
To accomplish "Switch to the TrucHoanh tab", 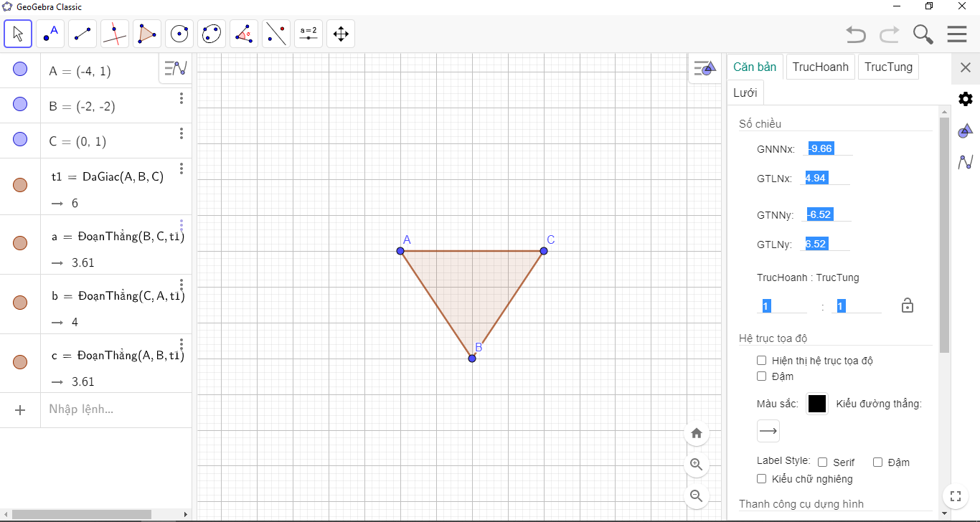I will 820,67.
